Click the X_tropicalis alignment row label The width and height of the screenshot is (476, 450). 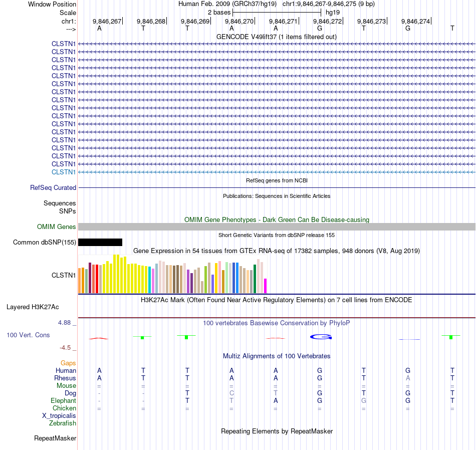pos(59,416)
